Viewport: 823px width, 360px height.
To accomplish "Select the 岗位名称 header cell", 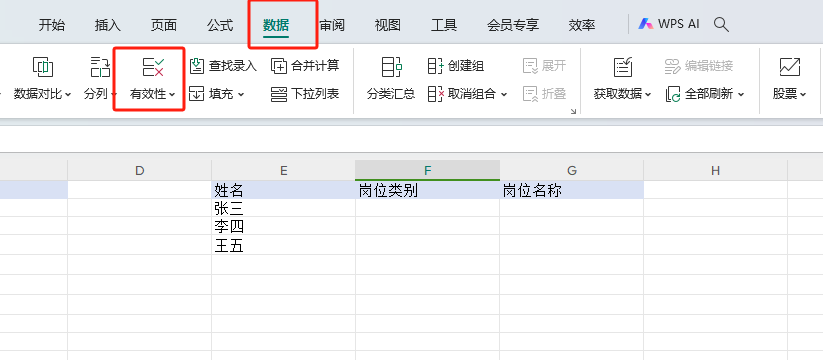I will click(572, 190).
